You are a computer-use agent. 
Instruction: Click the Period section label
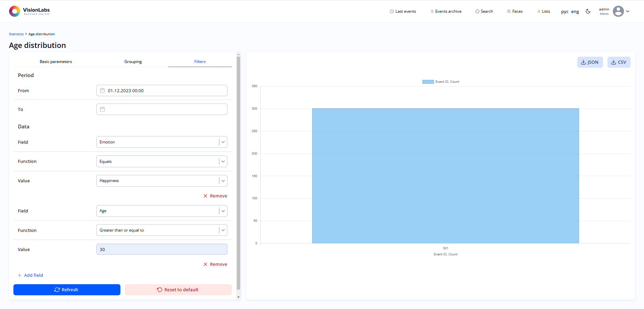26,75
